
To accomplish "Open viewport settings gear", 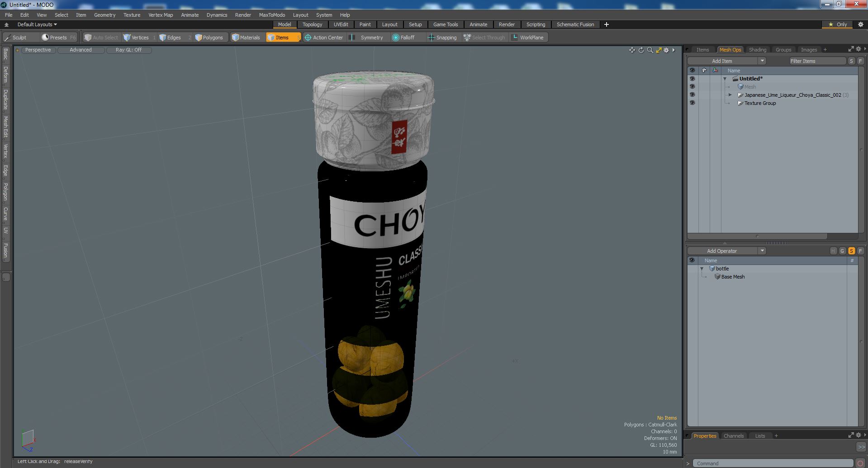I will click(666, 50).
